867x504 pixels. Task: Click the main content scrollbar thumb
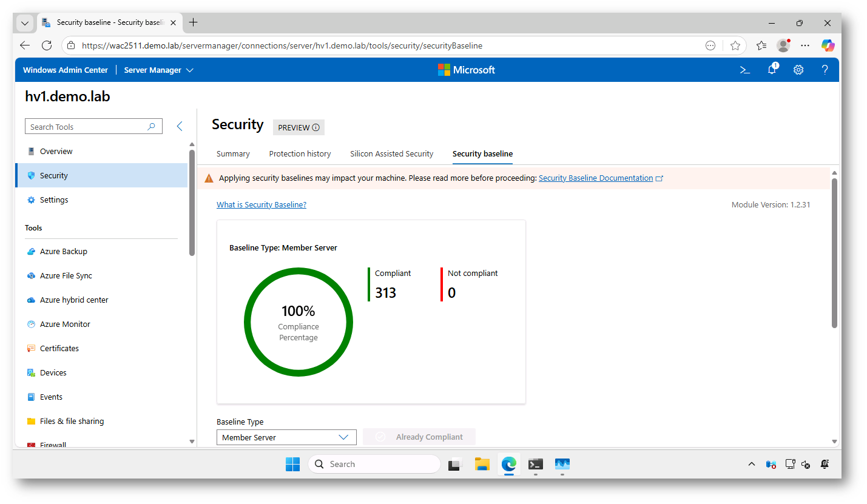point(834,253)
